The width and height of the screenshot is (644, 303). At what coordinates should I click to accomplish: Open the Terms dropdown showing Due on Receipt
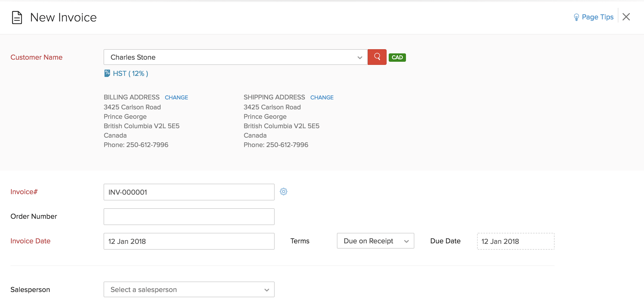tap(375, 241)
